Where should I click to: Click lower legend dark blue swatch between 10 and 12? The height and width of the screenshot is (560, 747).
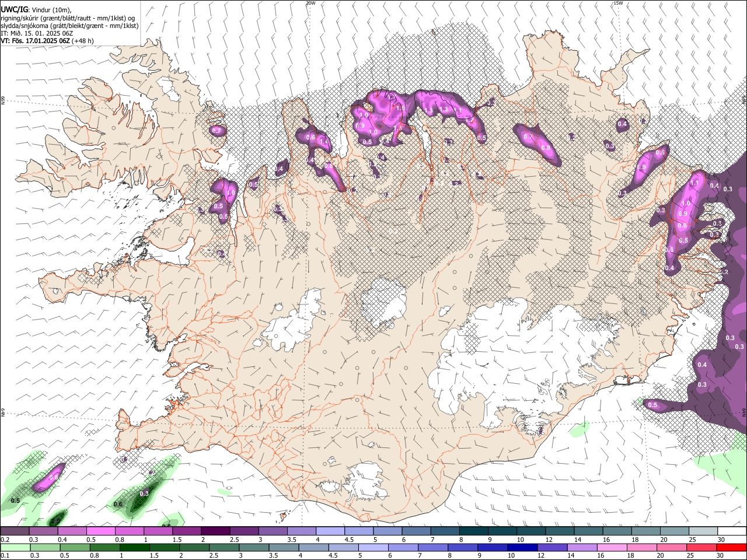(522, 548)
